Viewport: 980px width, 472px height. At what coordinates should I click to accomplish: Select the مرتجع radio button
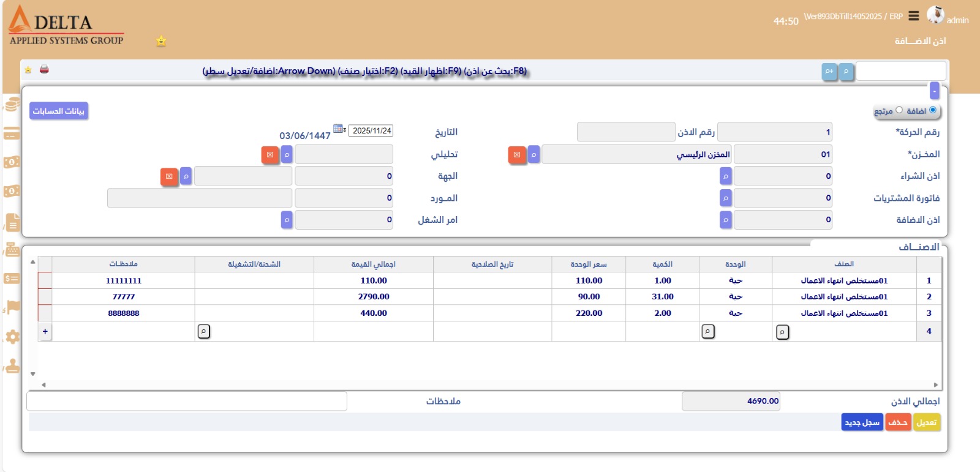coord(899,110)
